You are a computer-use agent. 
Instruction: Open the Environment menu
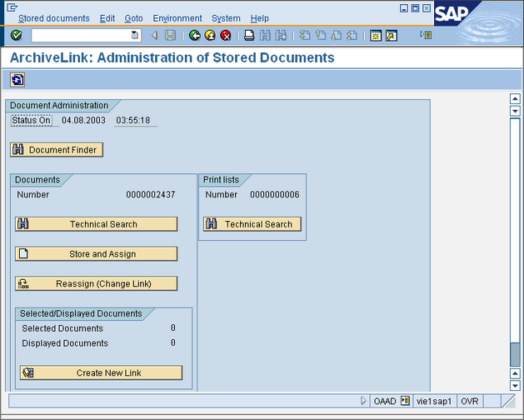[177, 18]
